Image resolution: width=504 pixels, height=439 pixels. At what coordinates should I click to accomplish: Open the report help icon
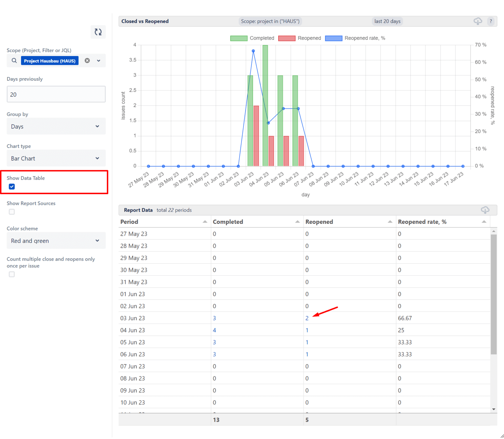491,21
